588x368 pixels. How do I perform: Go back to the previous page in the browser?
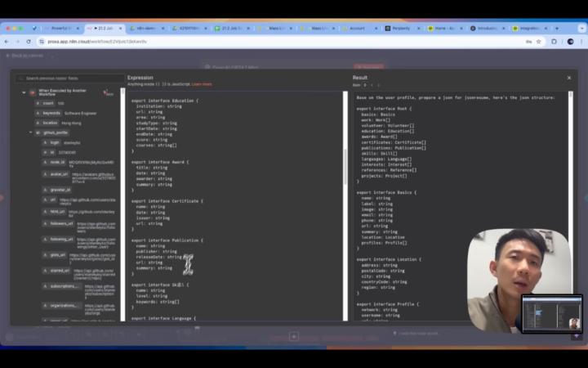tap(7, 42)
